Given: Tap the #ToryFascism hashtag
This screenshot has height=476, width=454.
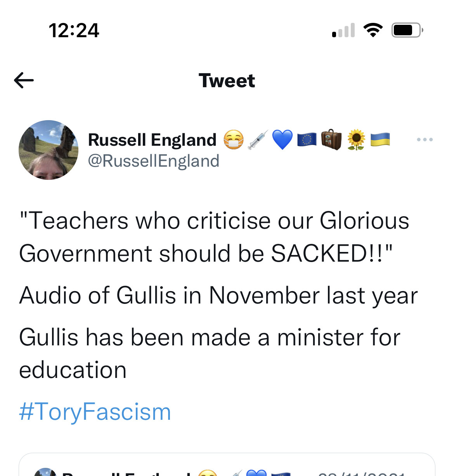Looking at the screenshot, I should coord(95,412).
